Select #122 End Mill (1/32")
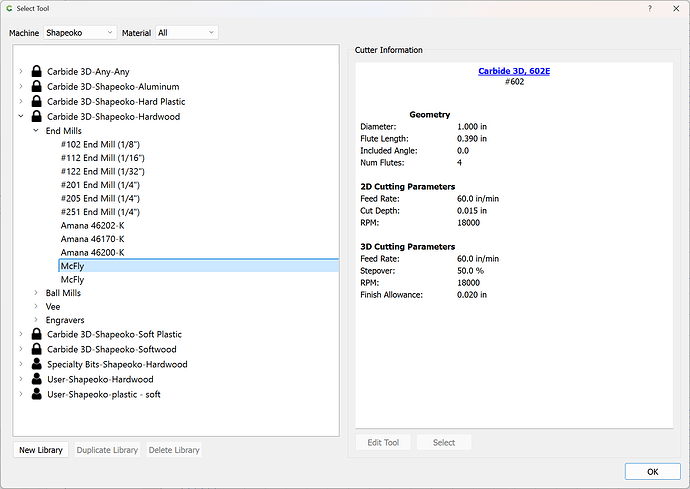The width and height of the screenshot is (690, 489). [x=103, y=171]
